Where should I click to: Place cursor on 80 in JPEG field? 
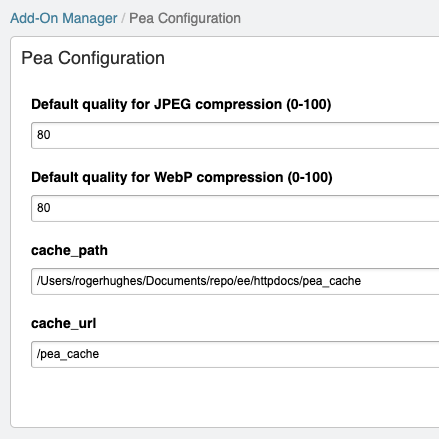point(44,135)
